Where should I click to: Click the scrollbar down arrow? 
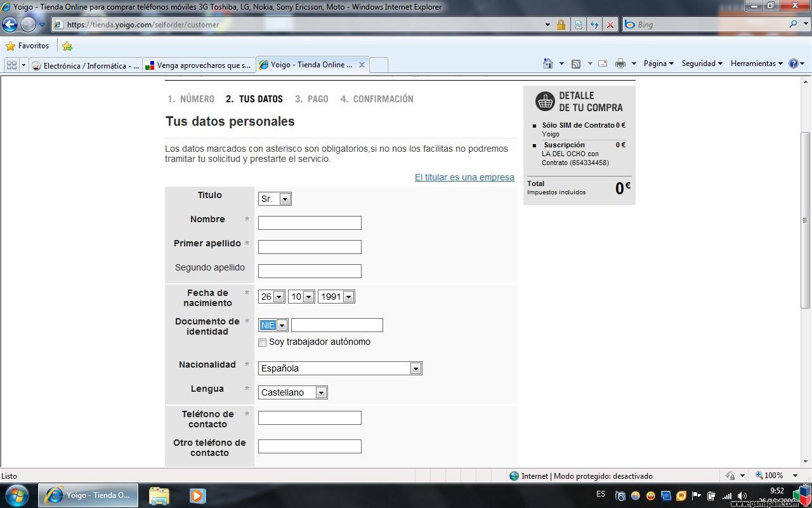(805, 462)
